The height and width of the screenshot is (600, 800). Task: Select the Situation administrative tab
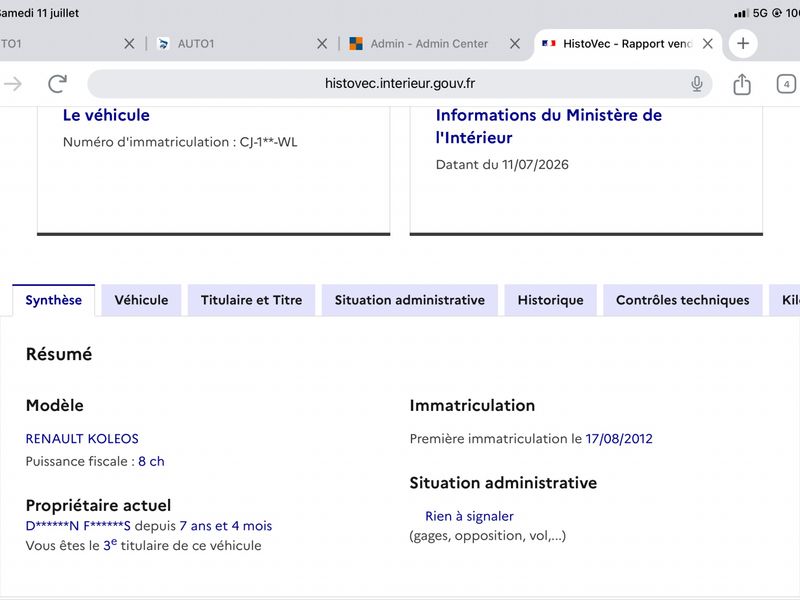pyautogui.click(x=410, y=300)
